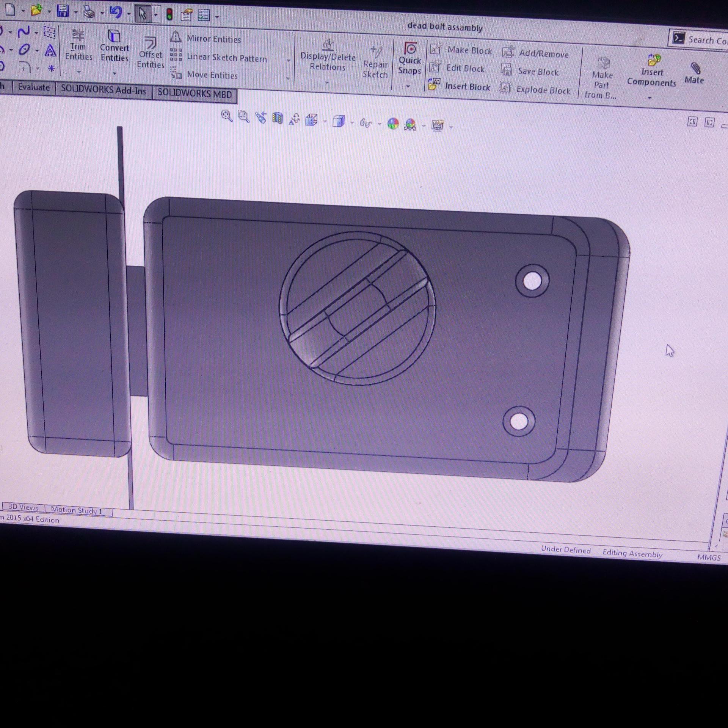Toggle Hide/Show Items glasses icon
This screenshot has width=728, height=728.
pos(366,123)
